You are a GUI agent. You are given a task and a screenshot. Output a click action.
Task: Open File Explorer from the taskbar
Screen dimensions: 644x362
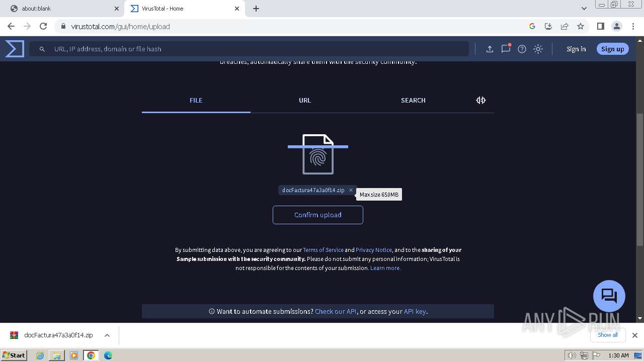(57, 355)
